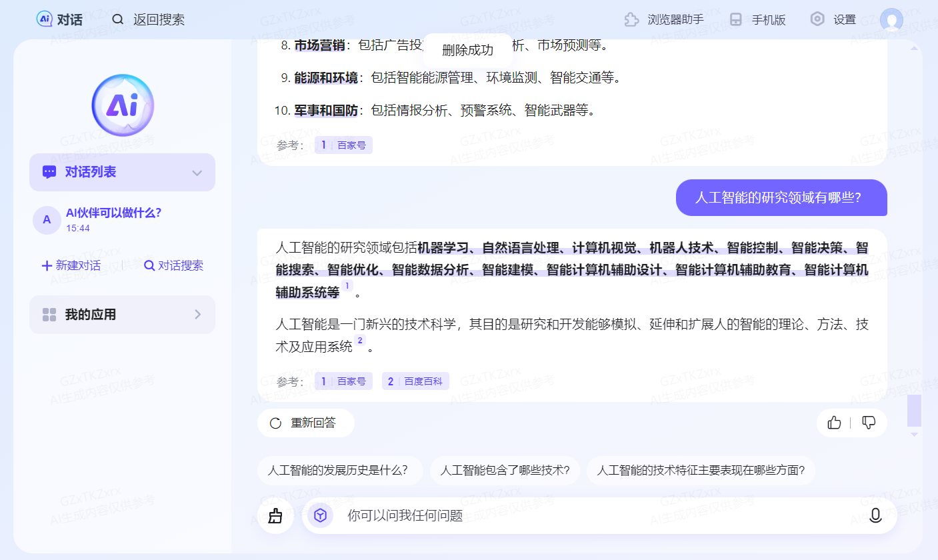Open 对话搜索 with the magnifier icon

(x=149, y=265)
